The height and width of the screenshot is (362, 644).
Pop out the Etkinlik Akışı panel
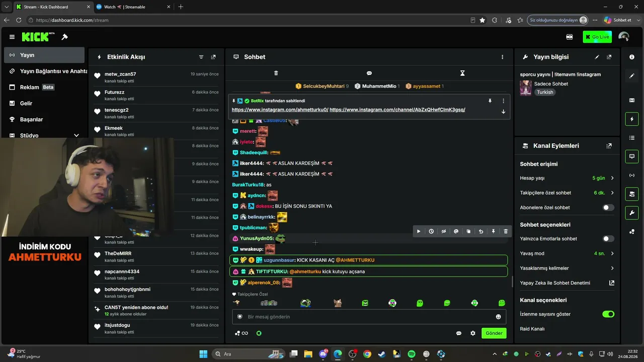point(213,57)
